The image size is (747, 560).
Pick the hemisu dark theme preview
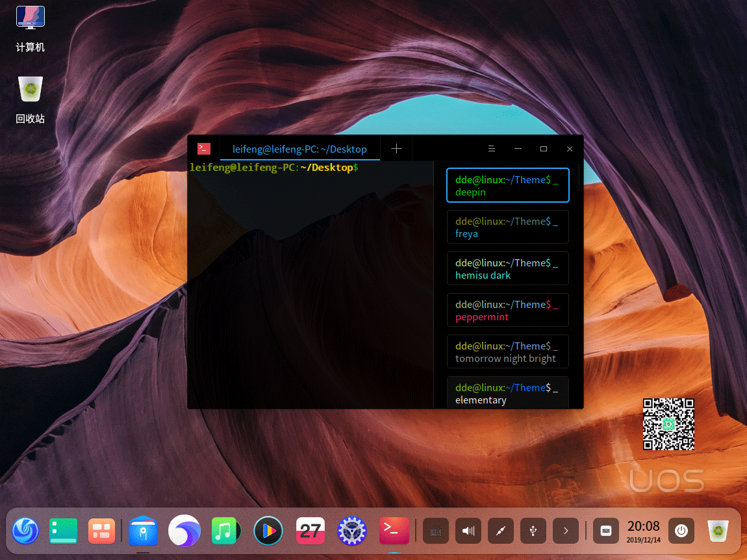507,268
